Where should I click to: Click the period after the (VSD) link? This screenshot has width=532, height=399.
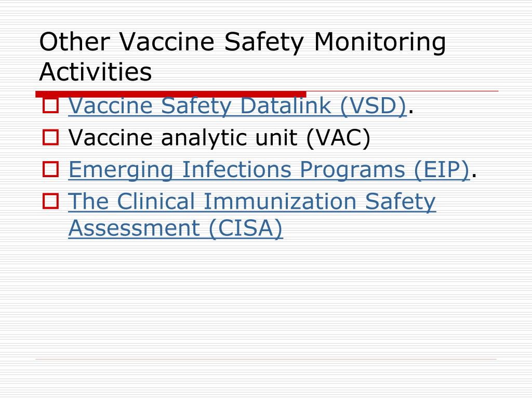[x=411, y=112]
